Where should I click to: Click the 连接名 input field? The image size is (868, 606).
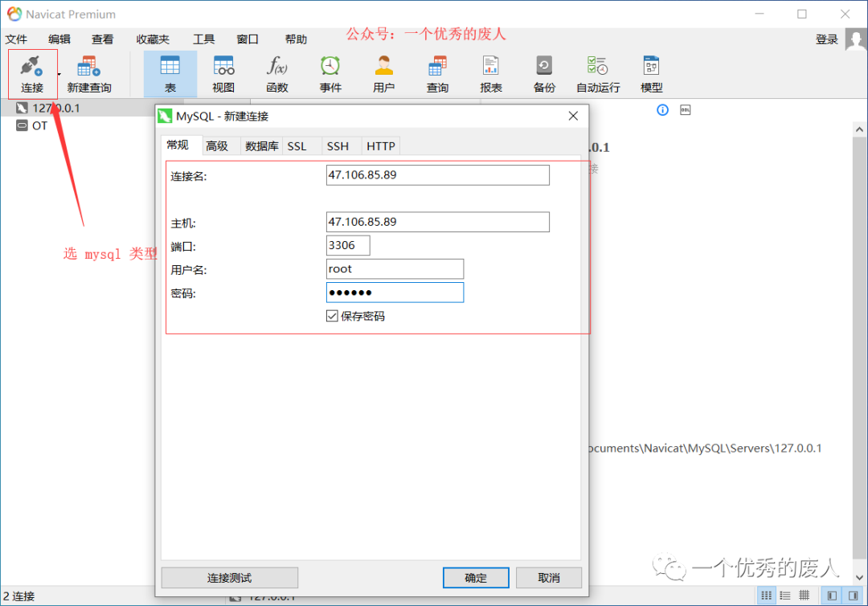tap(438, 175)
